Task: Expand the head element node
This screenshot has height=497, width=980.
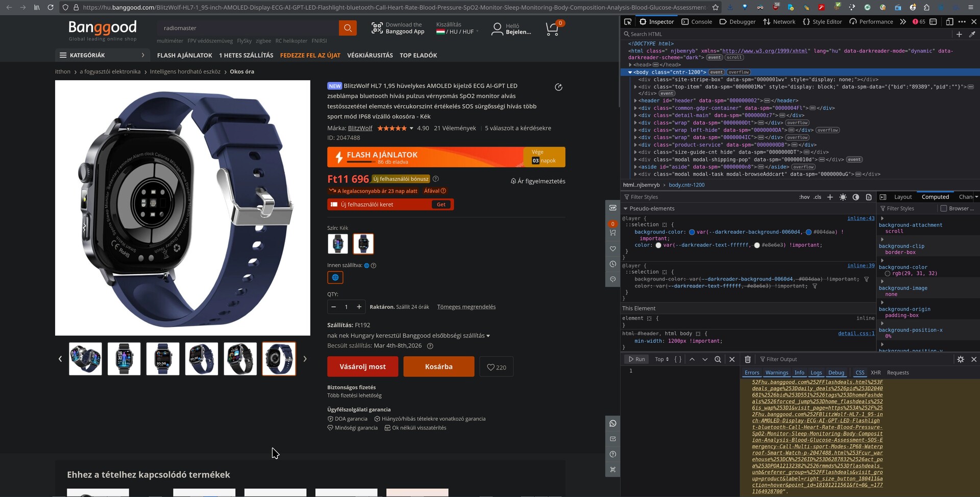Action: coord(630,65)
